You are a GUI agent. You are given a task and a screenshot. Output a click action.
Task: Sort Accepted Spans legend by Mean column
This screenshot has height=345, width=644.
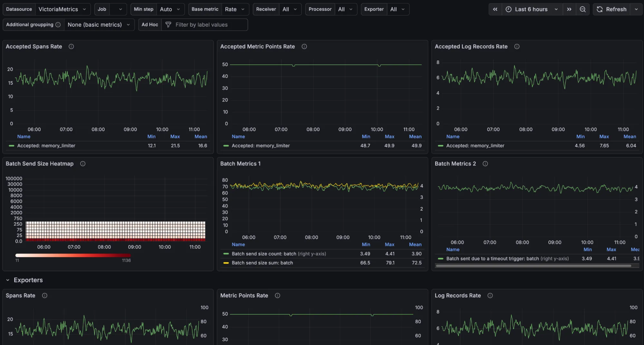pyautogui.click(x=201, y=137)
